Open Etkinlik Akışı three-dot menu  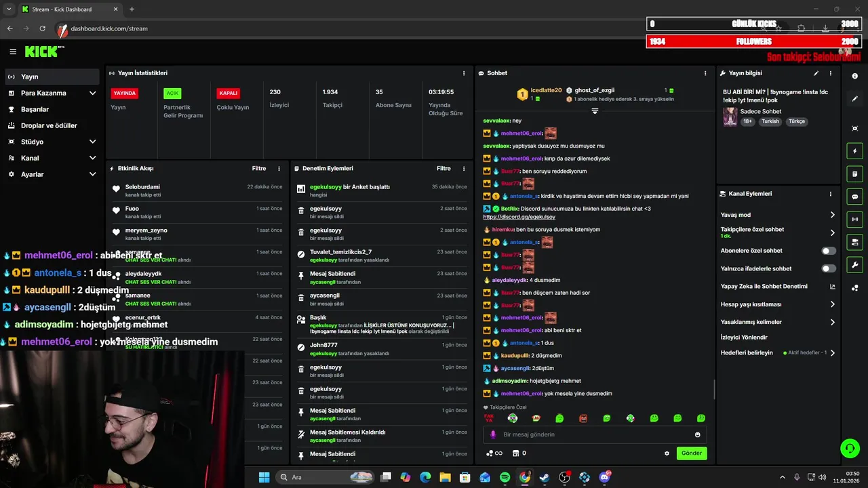click(x=279, y=168)
